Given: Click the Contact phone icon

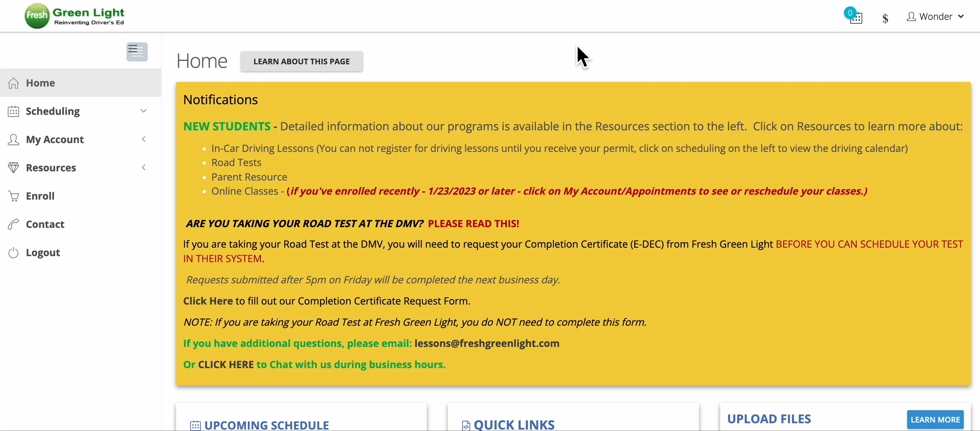Looking at the screenshot, I should click(x=13, y=224).
